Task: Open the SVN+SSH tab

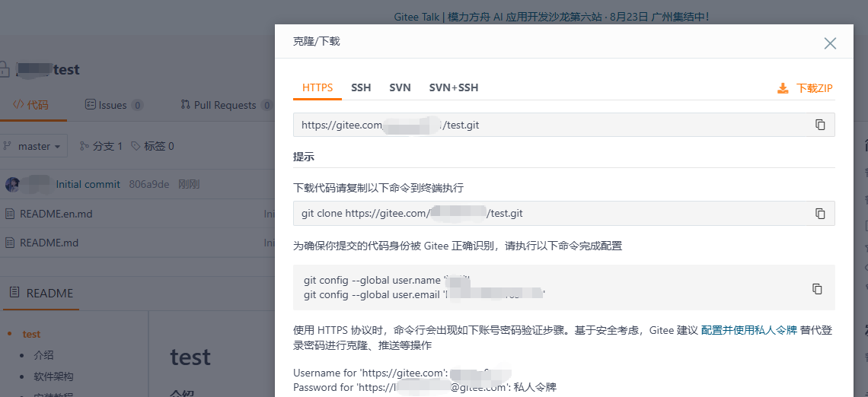Action: pos(453,87)
